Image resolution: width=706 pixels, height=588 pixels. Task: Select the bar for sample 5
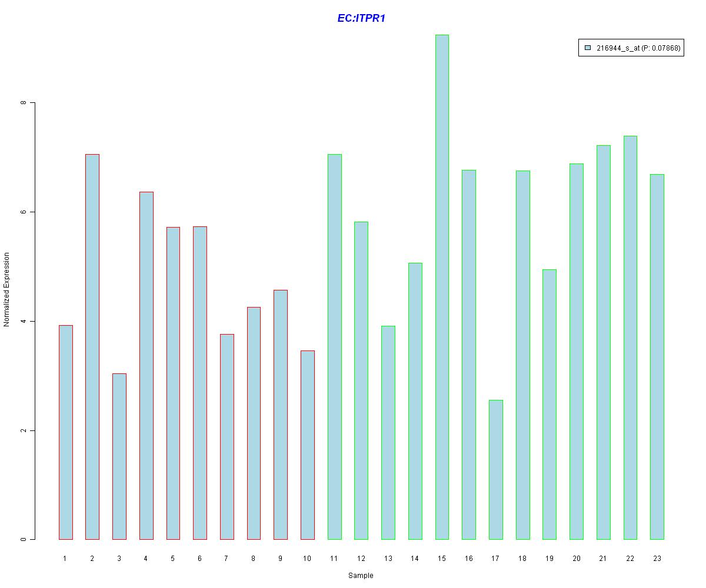pyautogui.click(x=173, y=383)
